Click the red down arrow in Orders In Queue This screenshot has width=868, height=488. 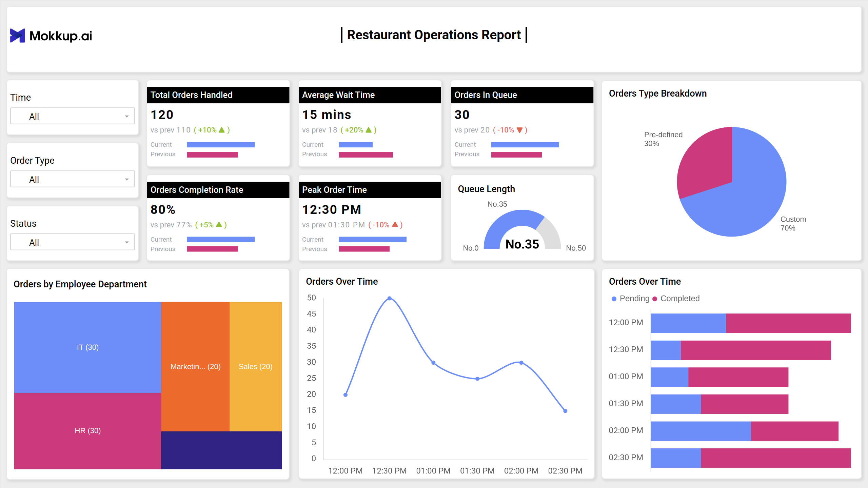519,130
